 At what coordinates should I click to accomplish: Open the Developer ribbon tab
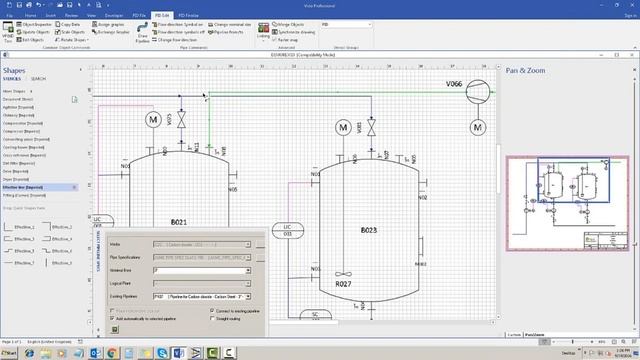pos(114,16)
